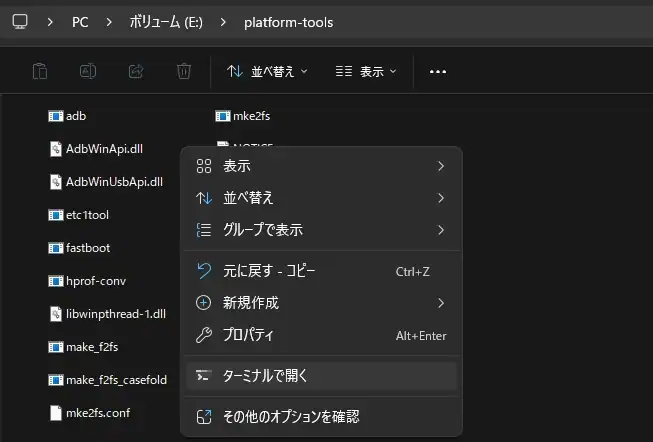Select the AdbWinApi.dll file icon
Viewport: 653px width, 442px height.
pos(56,149)
